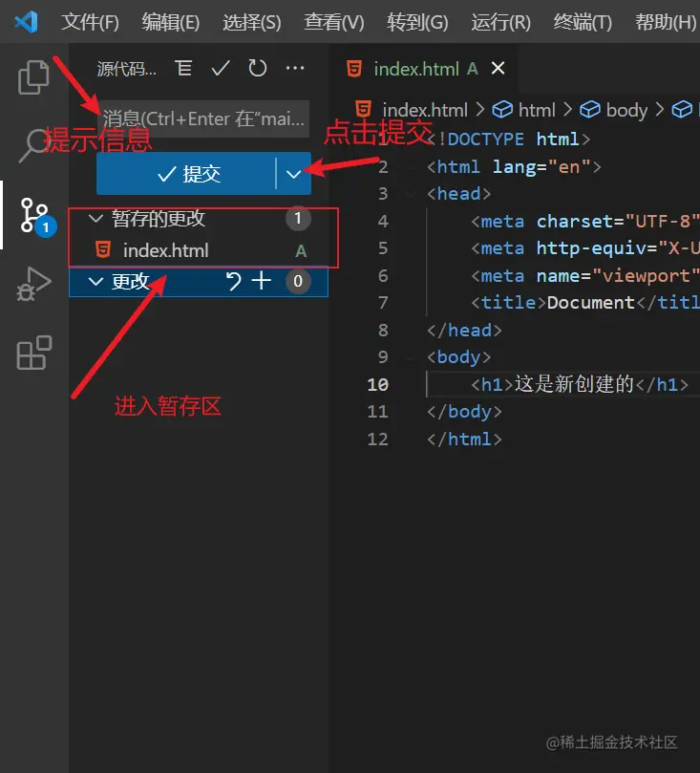
Task: Click the closing </head> tag on line 8
Action: pos(464,331)
